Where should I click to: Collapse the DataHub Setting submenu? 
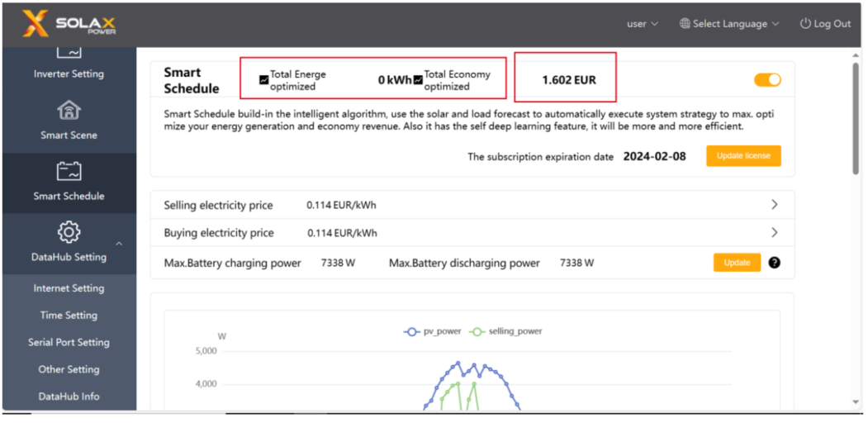pos(119,244)
